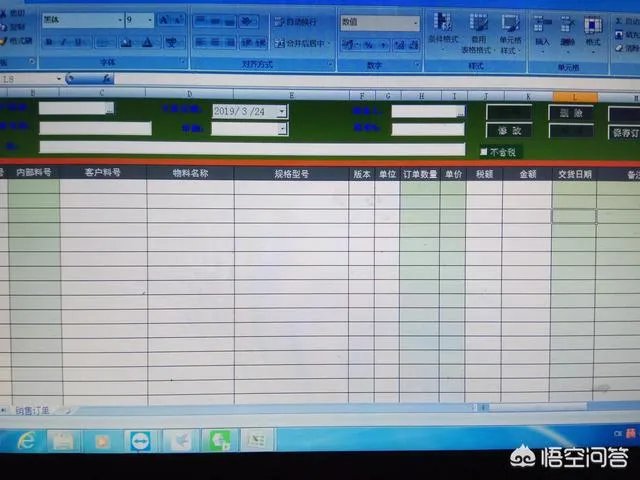This screenshot has height=480, width=640.
Task: Open the date dropdown showing 2019/3/24
Action: [282, 112]
